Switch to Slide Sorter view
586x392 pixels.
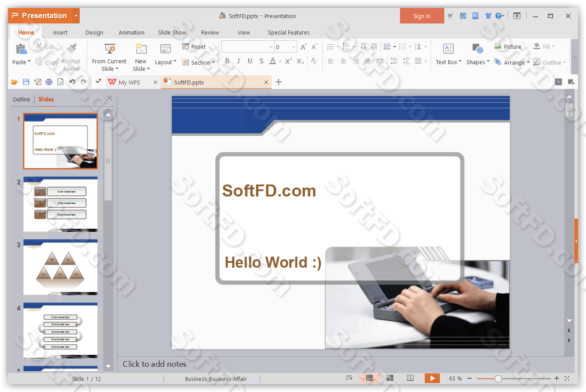[390, 378]
